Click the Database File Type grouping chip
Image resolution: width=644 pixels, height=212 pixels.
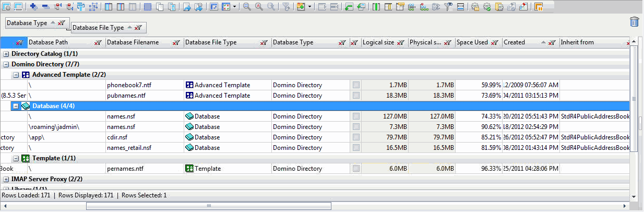click(98, 28)
